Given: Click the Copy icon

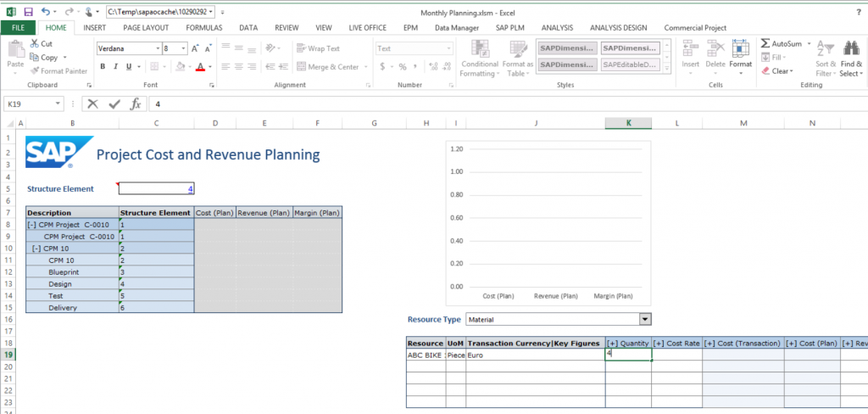Looking at the screenshot, I should point(34,58).
